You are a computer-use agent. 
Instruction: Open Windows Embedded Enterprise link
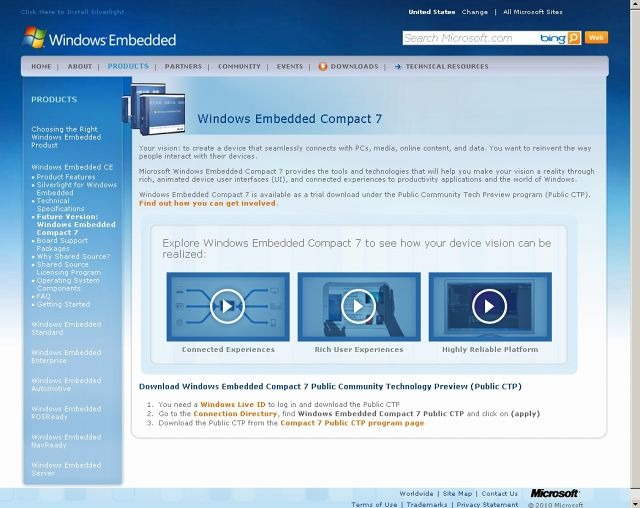[66, 357]
